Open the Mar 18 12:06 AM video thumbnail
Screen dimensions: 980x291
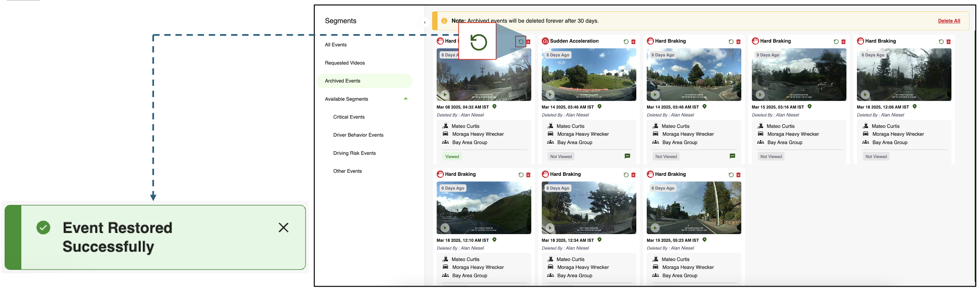904,75
